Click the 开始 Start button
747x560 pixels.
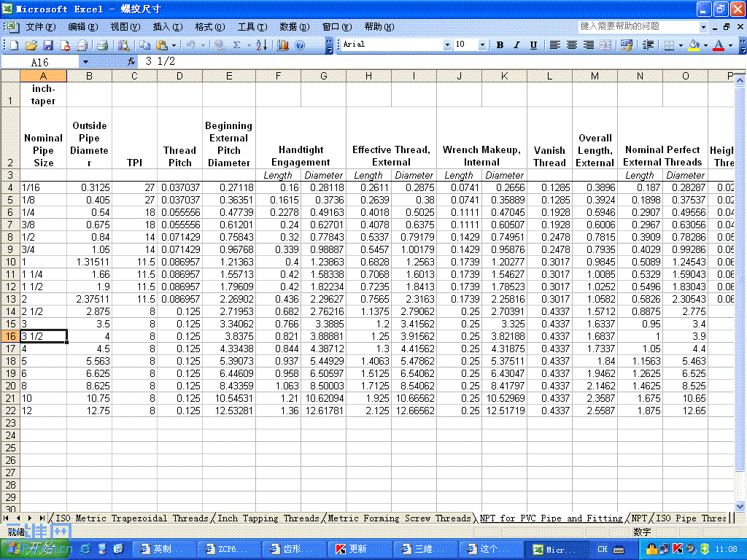coord(35,549)
